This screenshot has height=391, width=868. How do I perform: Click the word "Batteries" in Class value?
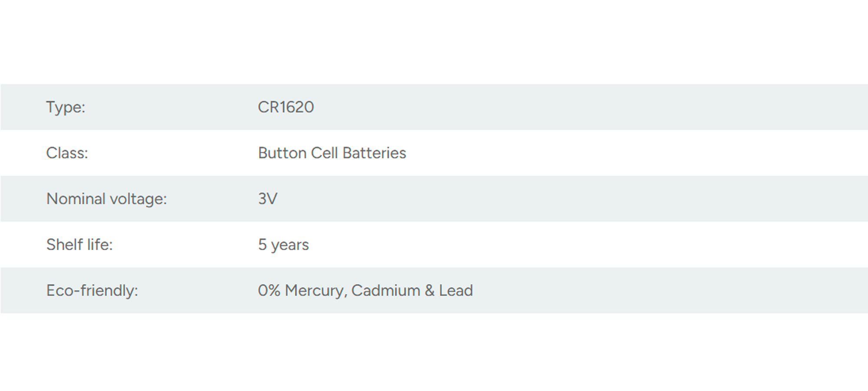374,153
